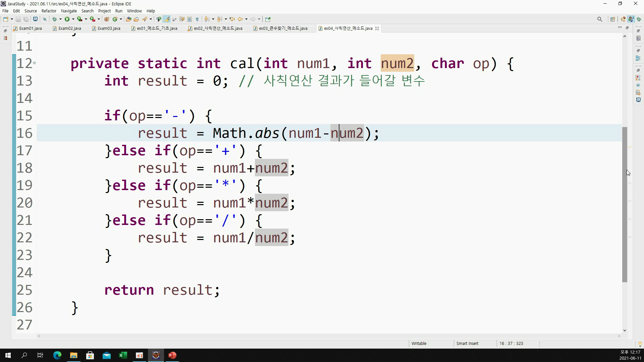Click the vertical editor scrollbar thumb
644x362 pixels.
(x=625, y=204)
